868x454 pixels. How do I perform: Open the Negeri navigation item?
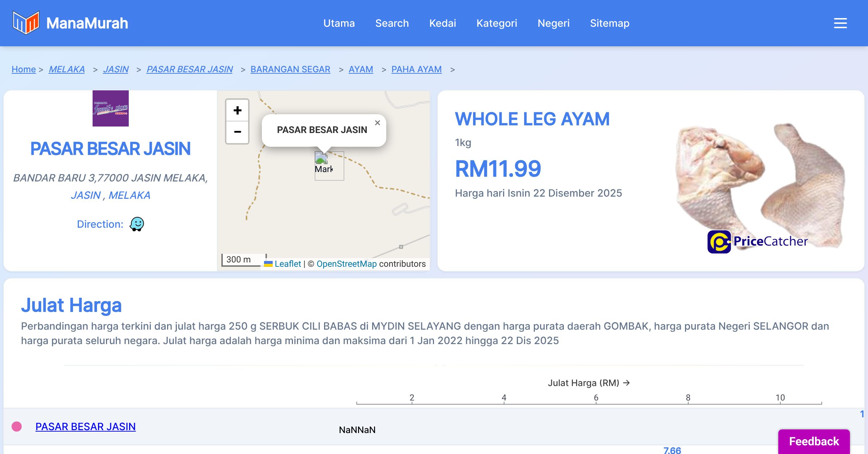[x=553, y=23]
